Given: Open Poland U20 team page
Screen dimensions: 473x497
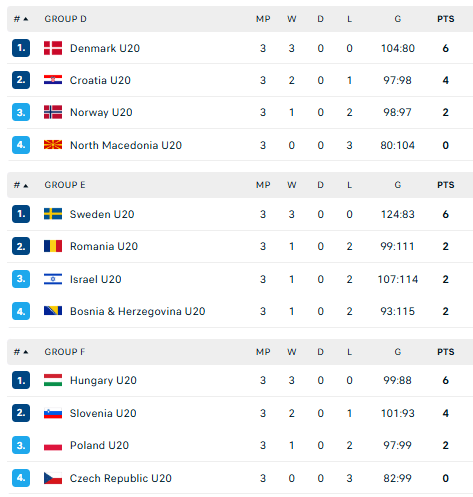Looking at the screenshot, I should (x=99, y=445).
